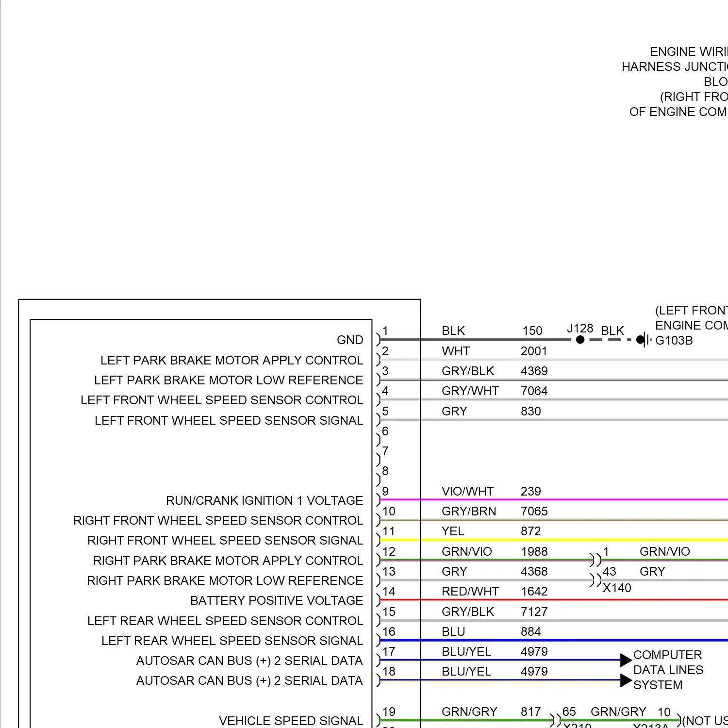The image size is (728, 728).
Task: Click circuit number 7064
Action: tap(534, 391)
